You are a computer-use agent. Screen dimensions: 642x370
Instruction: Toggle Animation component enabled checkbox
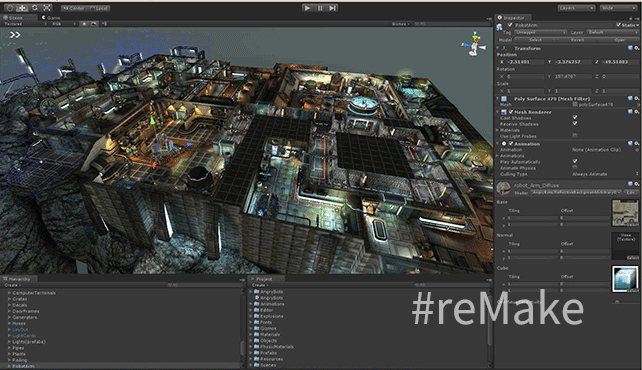511,144
